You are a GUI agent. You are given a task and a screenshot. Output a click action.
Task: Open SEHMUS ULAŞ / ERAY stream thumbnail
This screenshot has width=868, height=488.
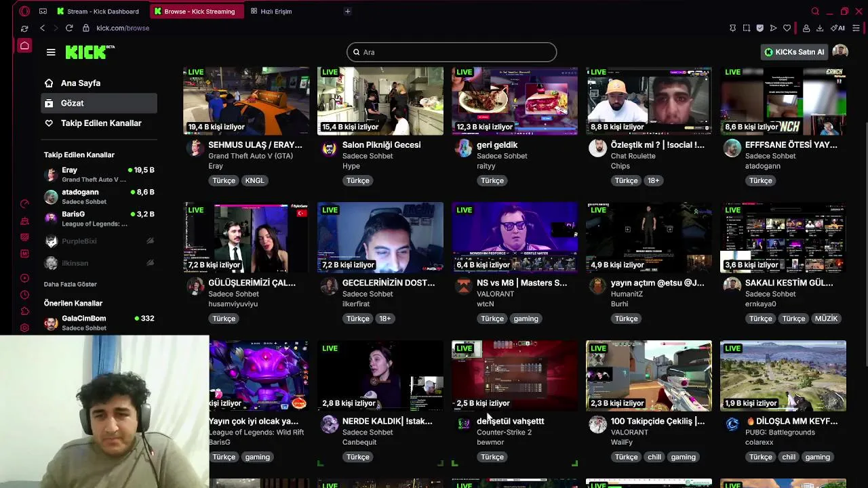pos(246,100)
